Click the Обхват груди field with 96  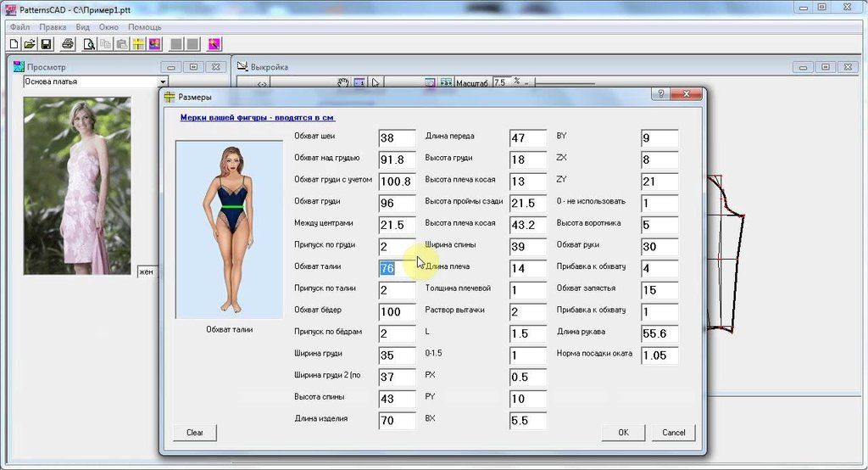pos(397,203)
